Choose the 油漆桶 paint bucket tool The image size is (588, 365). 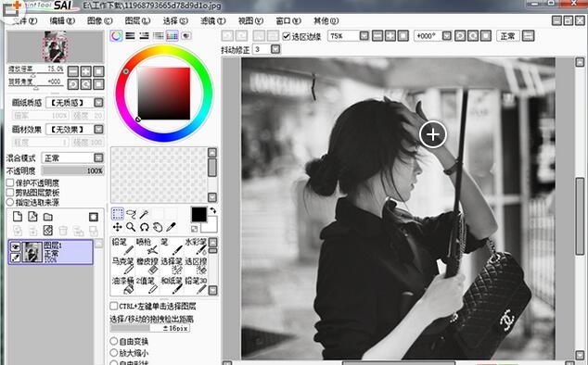pyautogui.click(x=122, y=285)
